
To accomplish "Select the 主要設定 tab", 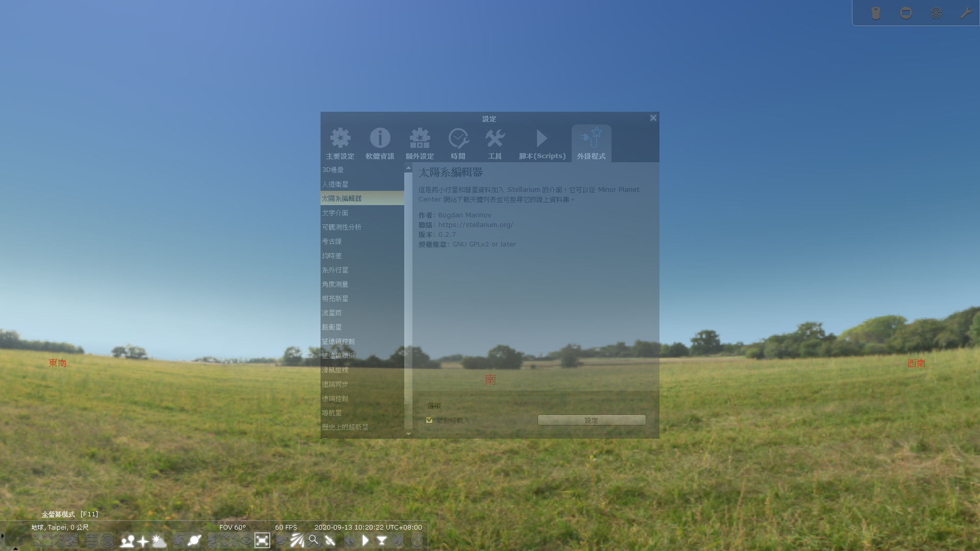I will pyautogui.click(x=340, y=143).
